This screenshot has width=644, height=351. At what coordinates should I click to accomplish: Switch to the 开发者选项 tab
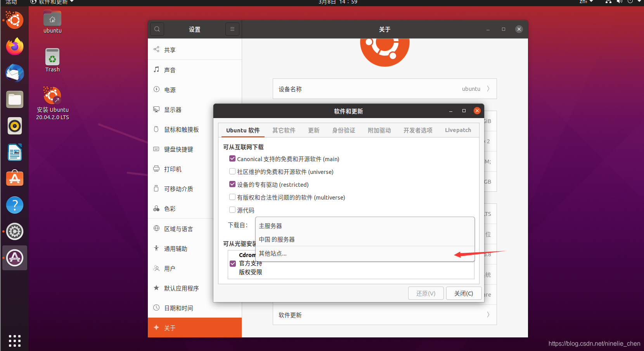tap(418, 130)
